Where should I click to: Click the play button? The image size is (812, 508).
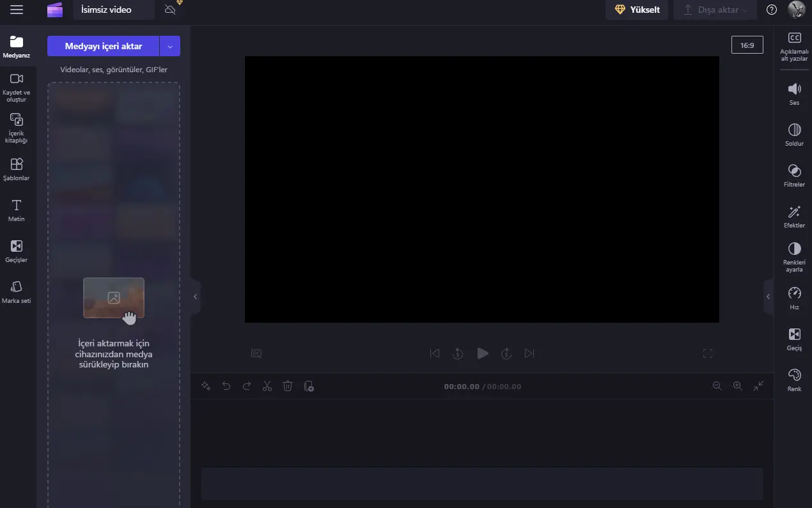coord(483,353)
